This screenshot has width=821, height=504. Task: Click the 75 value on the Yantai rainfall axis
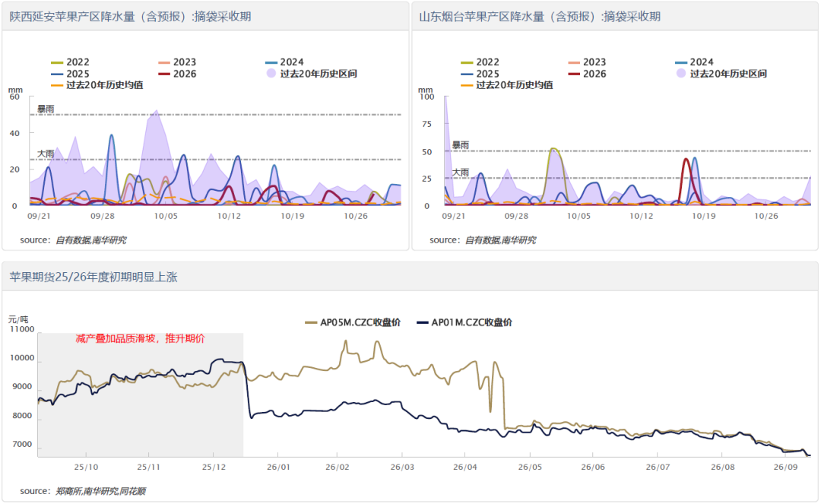[426, 124]
